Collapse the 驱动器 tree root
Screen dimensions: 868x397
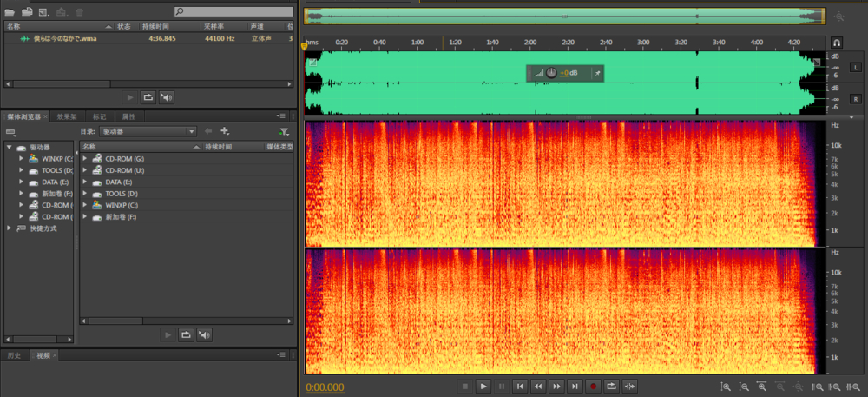pyautogui.click(x=9, y=148)
